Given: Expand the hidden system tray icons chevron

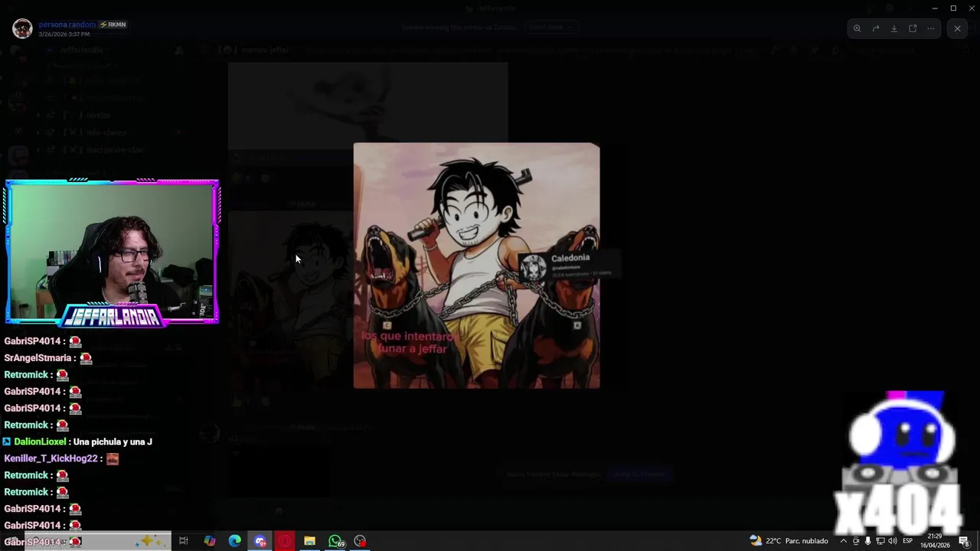Looking at the screenshot, I should [844, 541].
